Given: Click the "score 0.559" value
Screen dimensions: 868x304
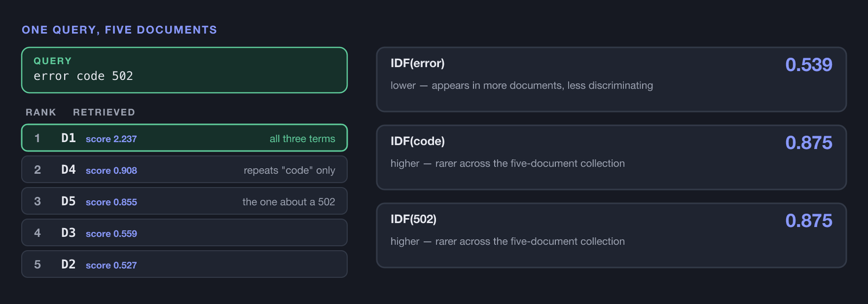Looking at the screenshot, I should [111, 233].
